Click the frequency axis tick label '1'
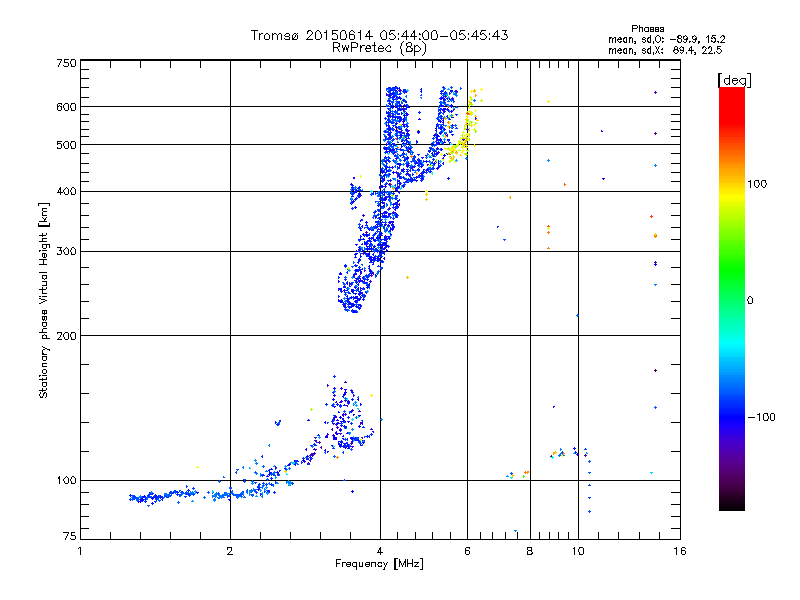800x600 pixels. pyautogui.click(x=80, y=551)
